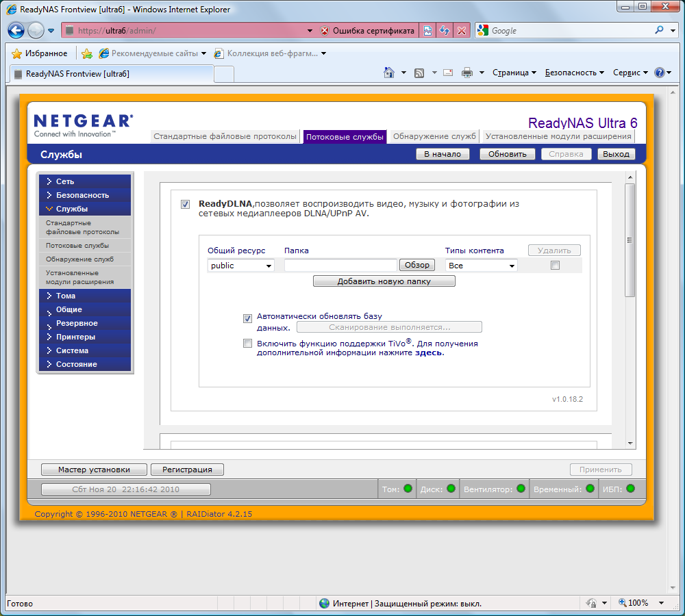
Task: Expand the Безопасность sidebar section
Action: [85, 195]
